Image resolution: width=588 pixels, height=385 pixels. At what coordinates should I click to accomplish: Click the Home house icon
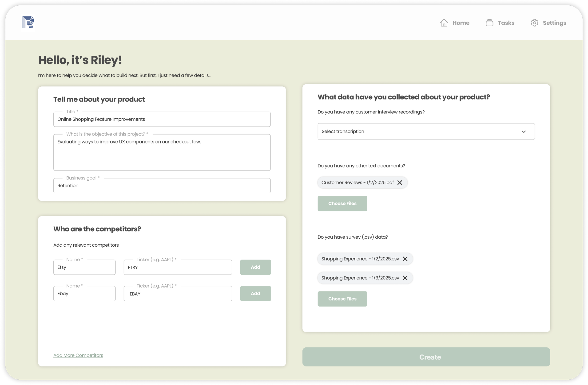coord(444,23)
